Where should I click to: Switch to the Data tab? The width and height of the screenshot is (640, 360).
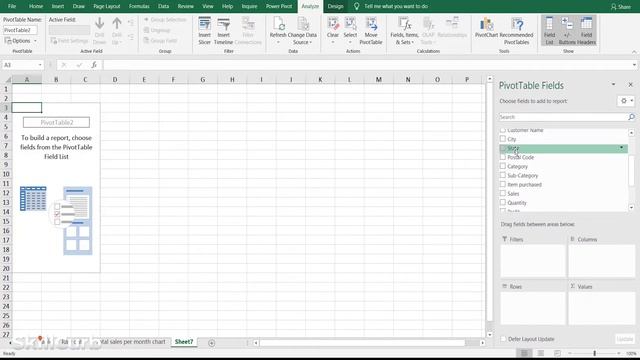pos(164,6)
